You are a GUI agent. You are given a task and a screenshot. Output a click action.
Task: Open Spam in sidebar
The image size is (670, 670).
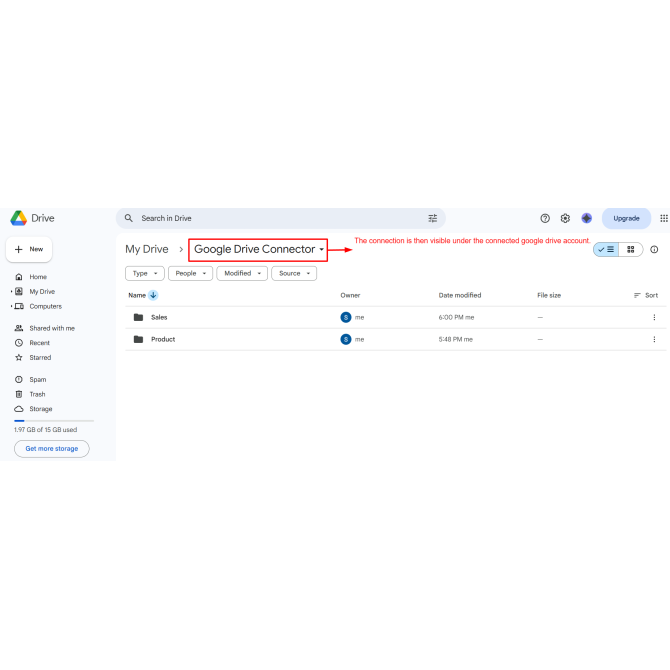click(38, 379)
